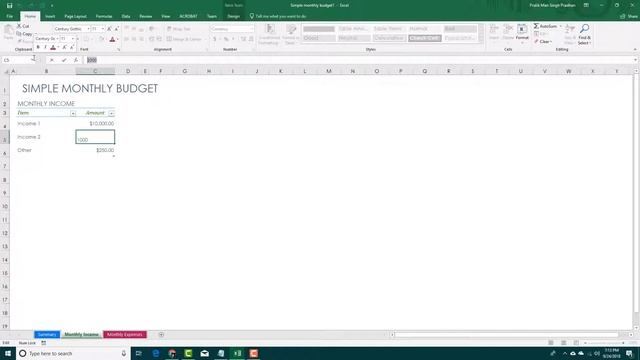Click the AutoSum icon
The width and height of the screenshot is (640, 360).
[536, 26]
